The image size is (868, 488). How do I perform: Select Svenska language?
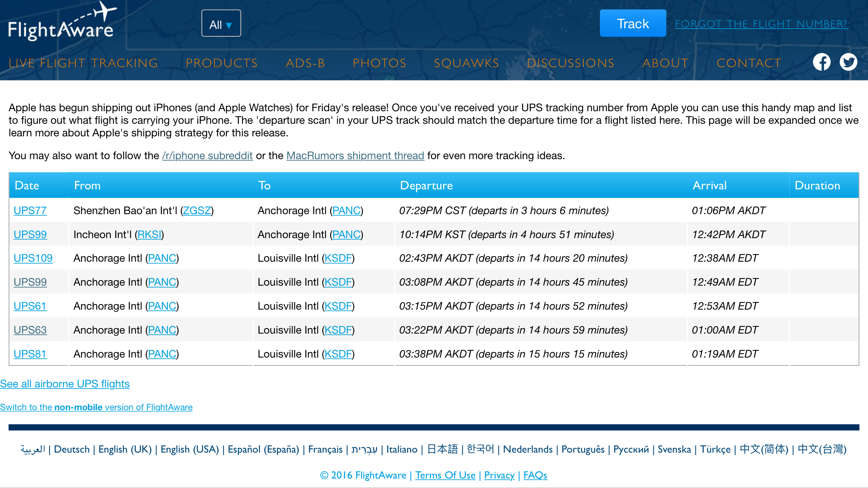point(674,449)
